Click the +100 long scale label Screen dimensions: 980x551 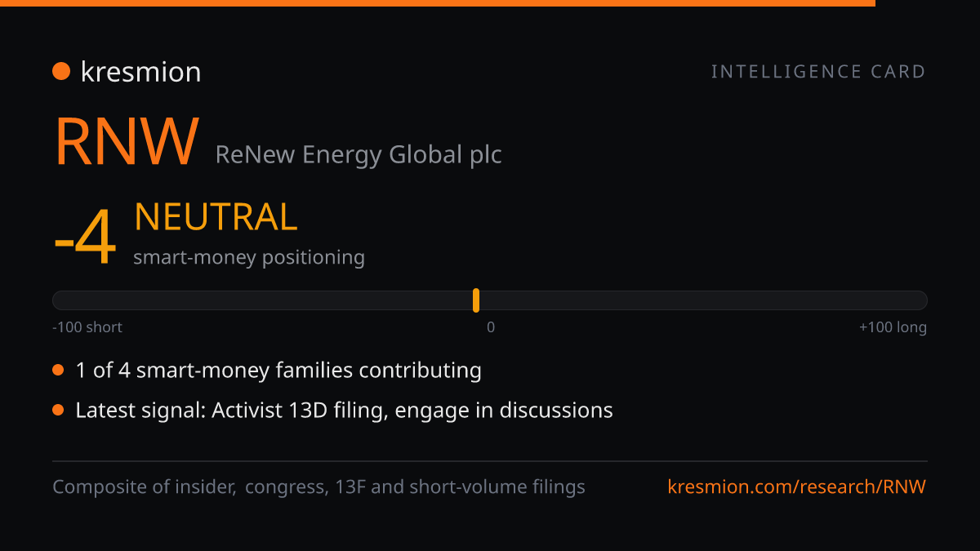point(893,327)
